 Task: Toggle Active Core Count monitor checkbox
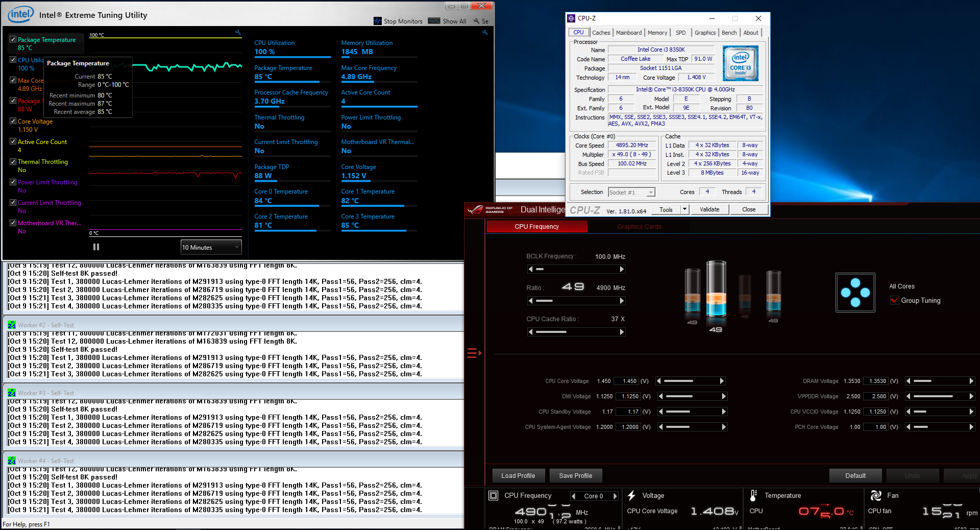coord(13,141)
